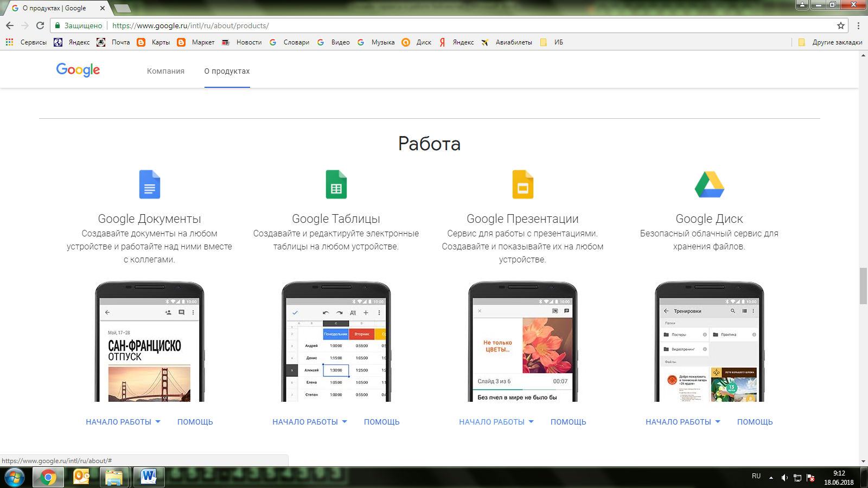Reload the current page

(x=40, y=25)
